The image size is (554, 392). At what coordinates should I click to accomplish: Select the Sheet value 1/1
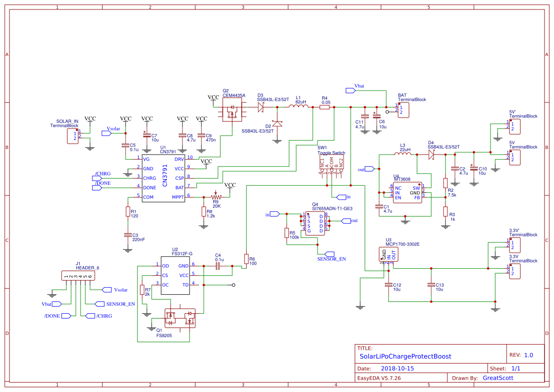pyautogui.click(x=516, y=368)
